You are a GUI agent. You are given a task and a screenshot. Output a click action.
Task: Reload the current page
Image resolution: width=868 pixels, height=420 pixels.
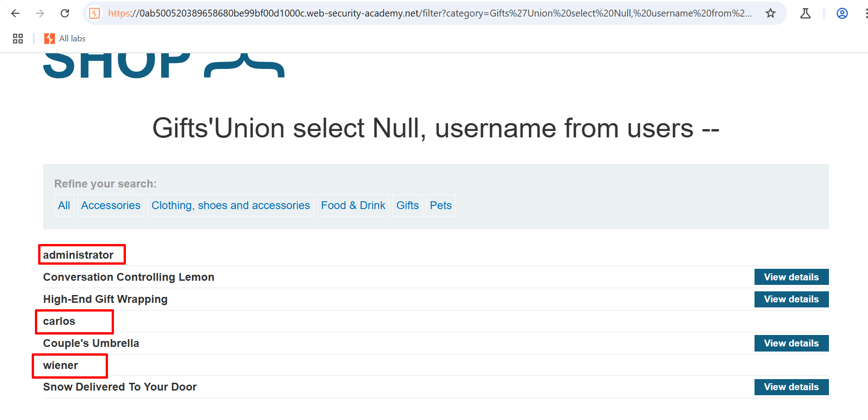[65, 13]
